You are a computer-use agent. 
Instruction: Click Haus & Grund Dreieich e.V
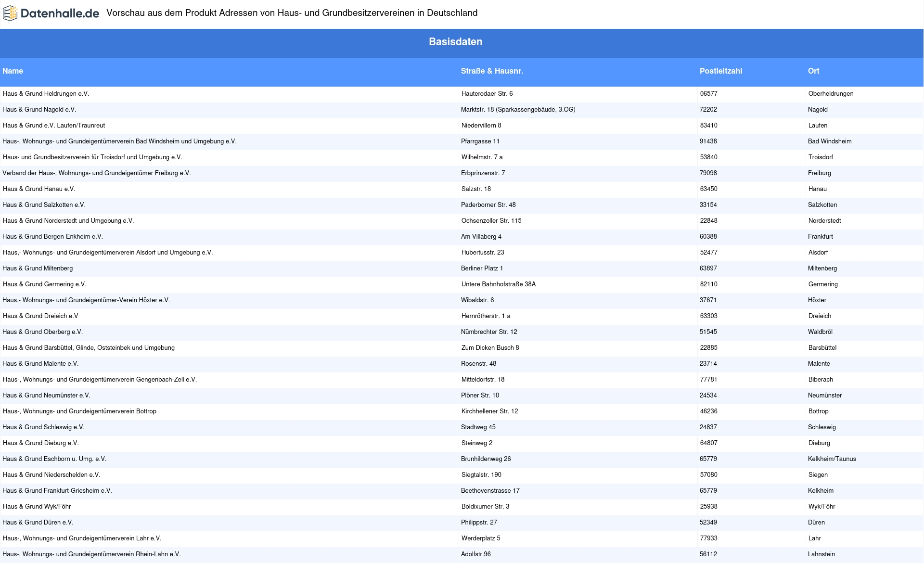pos(40,316)
